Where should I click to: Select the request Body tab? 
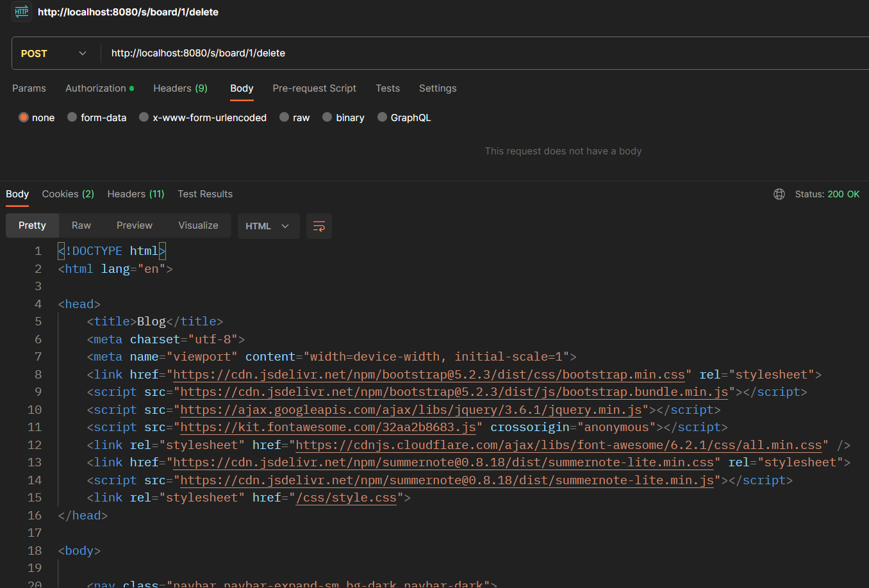tap(242, 88)
